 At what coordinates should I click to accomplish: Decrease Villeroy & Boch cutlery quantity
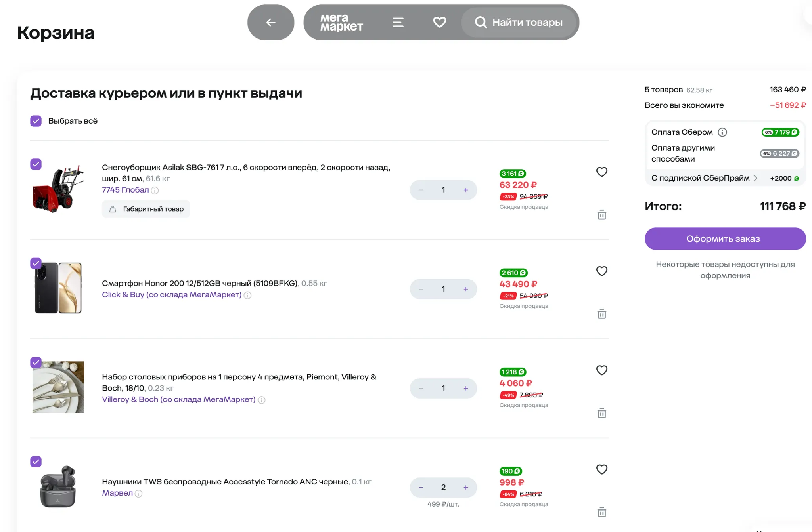pyautogui.click(x=421, y=388)
